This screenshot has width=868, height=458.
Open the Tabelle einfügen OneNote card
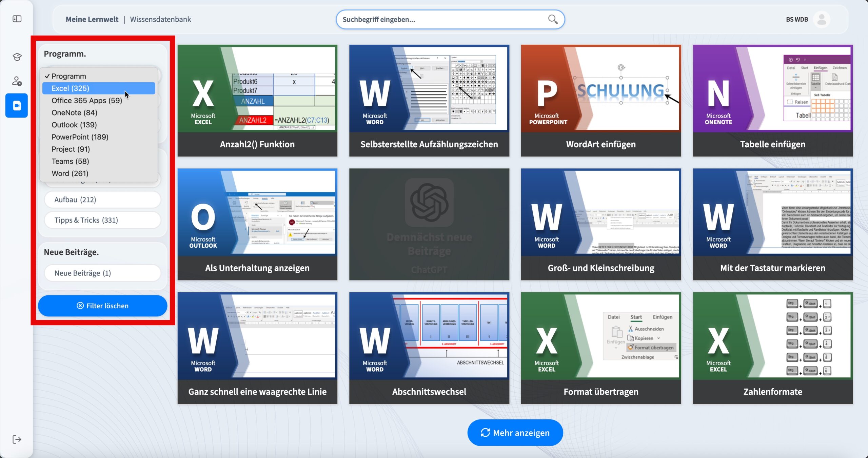pos(773,101)
